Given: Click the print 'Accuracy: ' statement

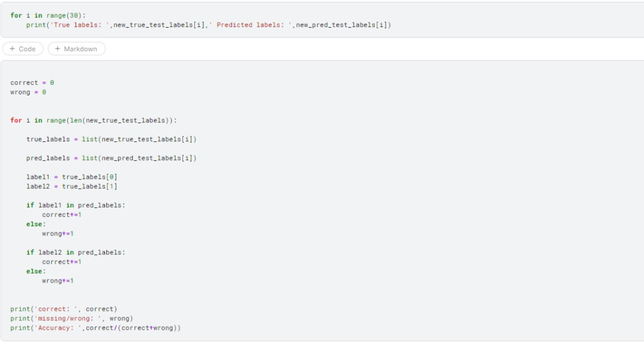Looking at the screenshot, I should coord(96,328).
